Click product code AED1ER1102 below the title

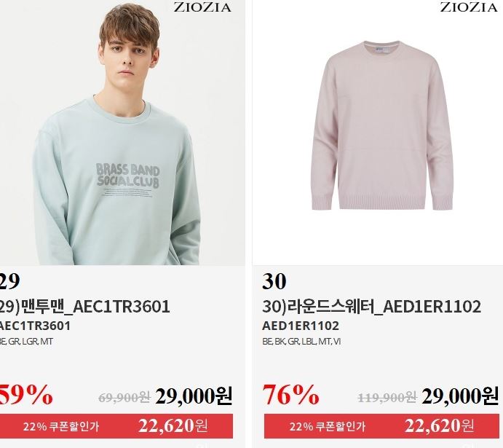click(x=301, y=326)
